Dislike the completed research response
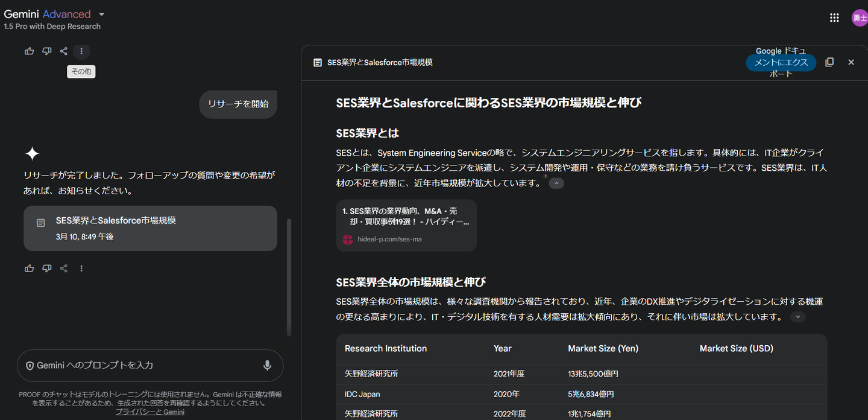This screenshot has height=420, width=868. pyautogui.click(x=47, y=268)
